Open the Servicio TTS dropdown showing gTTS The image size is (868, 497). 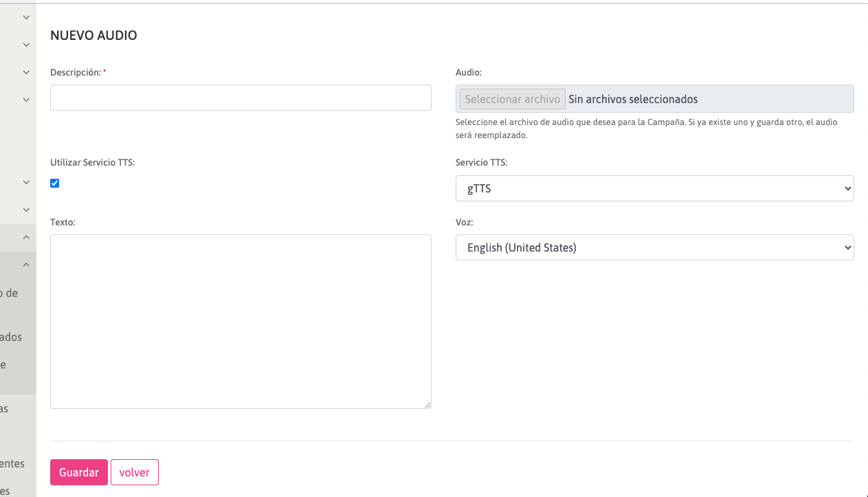(x=654, y=188)
